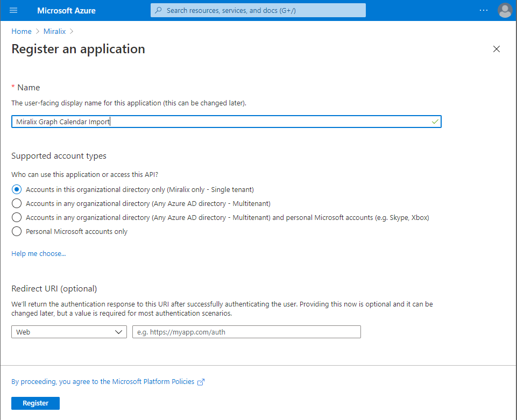Open the ellipsis more options menu
The image size is (517, 420).
click(483, 10)
